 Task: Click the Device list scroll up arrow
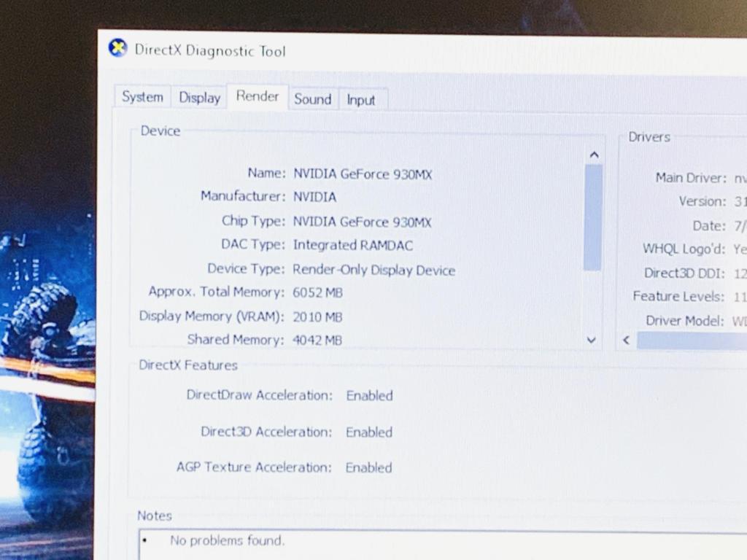[x=594, y=155]
